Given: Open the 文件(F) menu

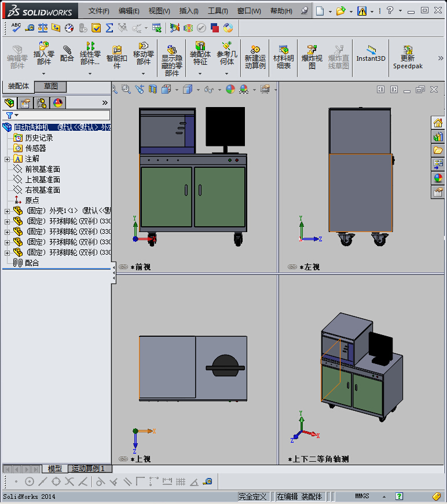Looking at the screenshot, I should click(x=99, y=11).
